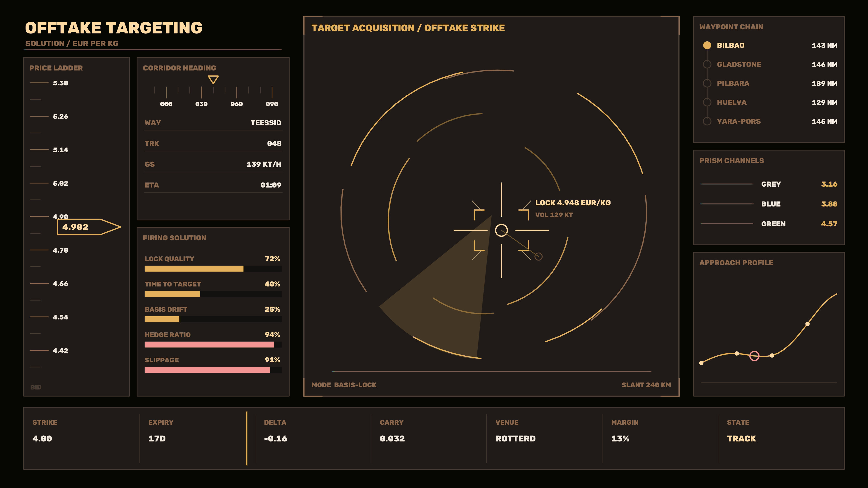Click the Lock Quality progress bar
The width and height of the screenshot is (868, 488).
tap(213, 269)
